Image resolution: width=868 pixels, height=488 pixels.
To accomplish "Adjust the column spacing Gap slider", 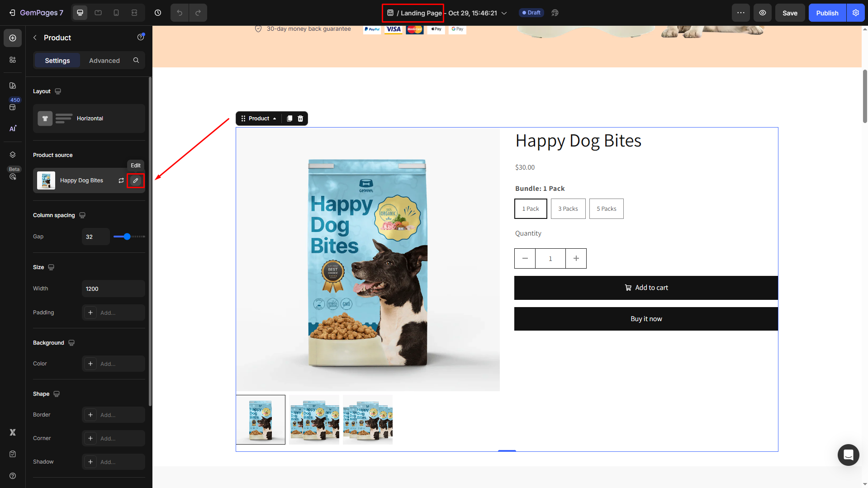I will click(x=128, y=237).
